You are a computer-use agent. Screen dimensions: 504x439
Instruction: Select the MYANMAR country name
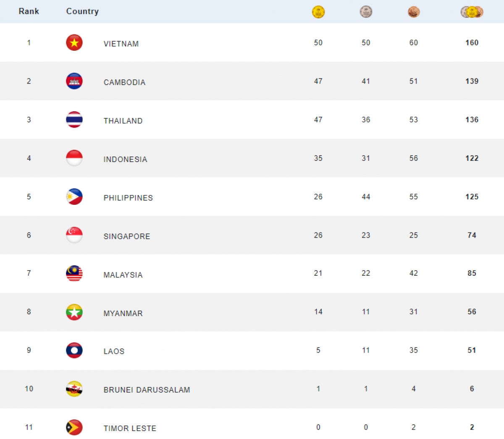123,314
